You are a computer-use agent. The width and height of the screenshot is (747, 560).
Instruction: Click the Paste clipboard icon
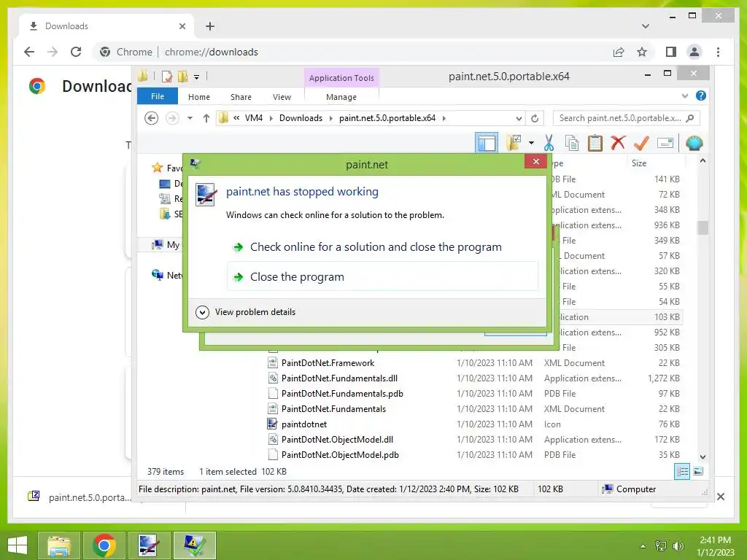(x=595, y=143)
